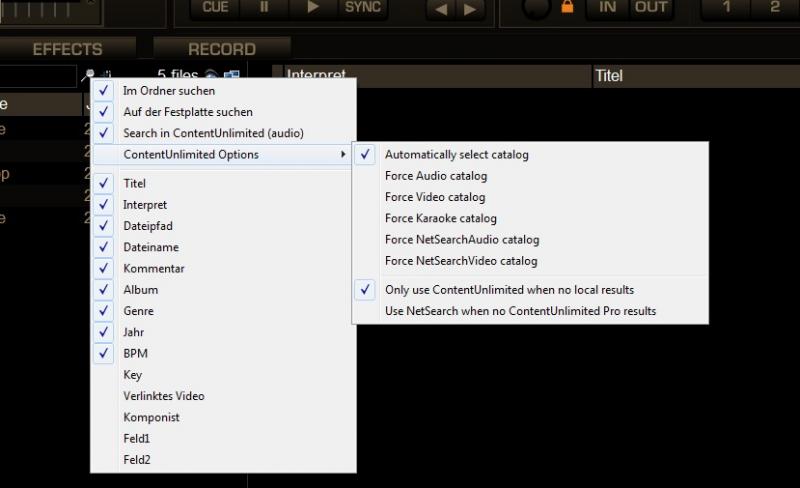This screenshot has height=488, width=800.
Task: Toggle Search in ContentUnlimited (audio)
Action: [x=223, y=133]
